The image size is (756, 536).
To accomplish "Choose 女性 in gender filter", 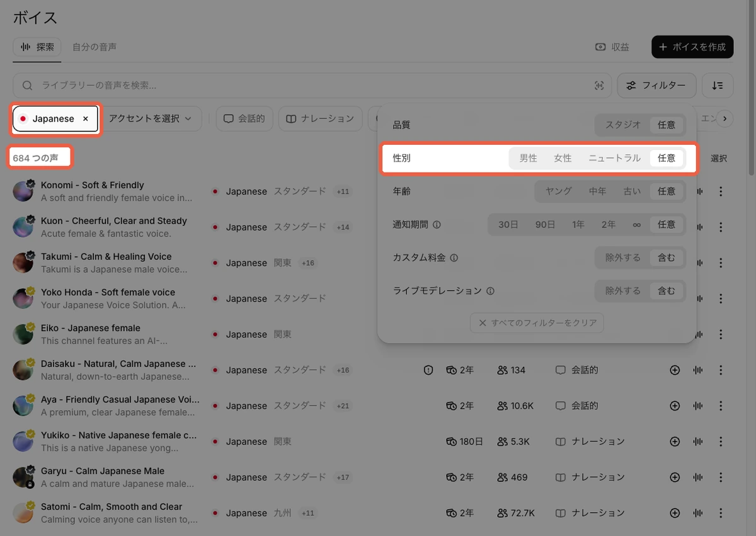I will [563, 158].
